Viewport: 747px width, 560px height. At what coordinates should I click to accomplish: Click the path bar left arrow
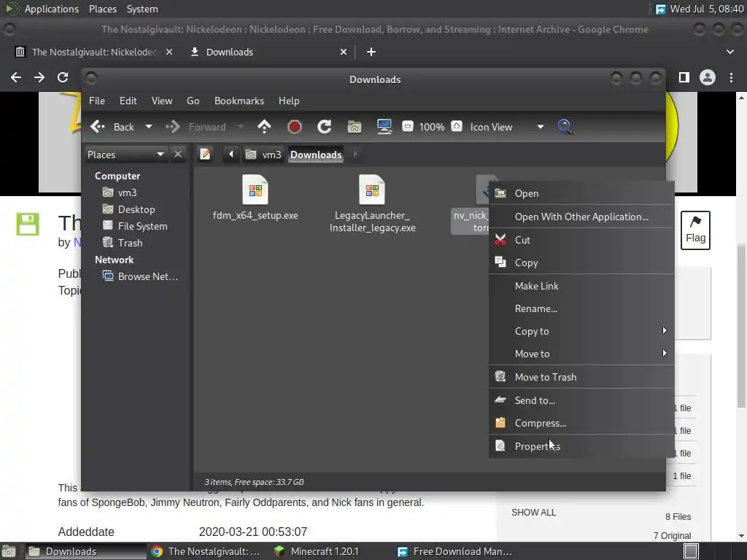231,155
